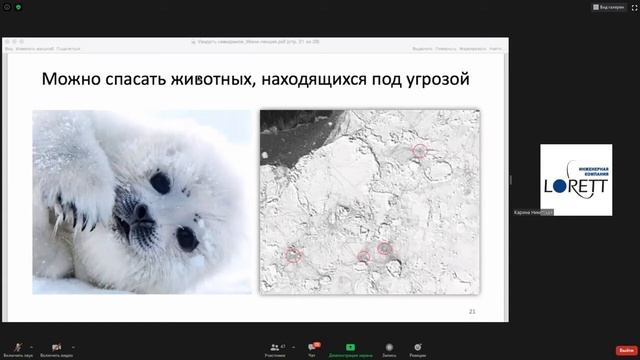Switch layout using Вид галереи button
Screen dimensions: 640x360
coord(609,7)
